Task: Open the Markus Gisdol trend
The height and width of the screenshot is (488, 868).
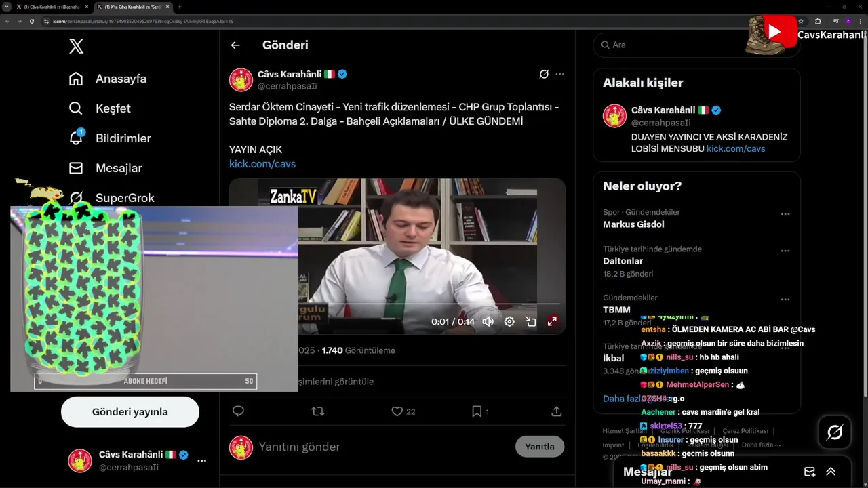Action: [x=633, y=224]
